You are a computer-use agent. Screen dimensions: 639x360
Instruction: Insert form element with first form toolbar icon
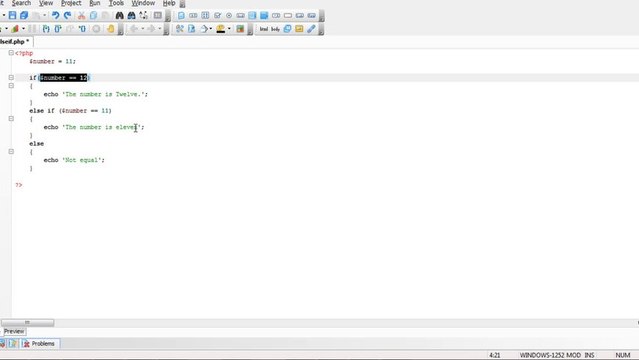tap(181, 15)
